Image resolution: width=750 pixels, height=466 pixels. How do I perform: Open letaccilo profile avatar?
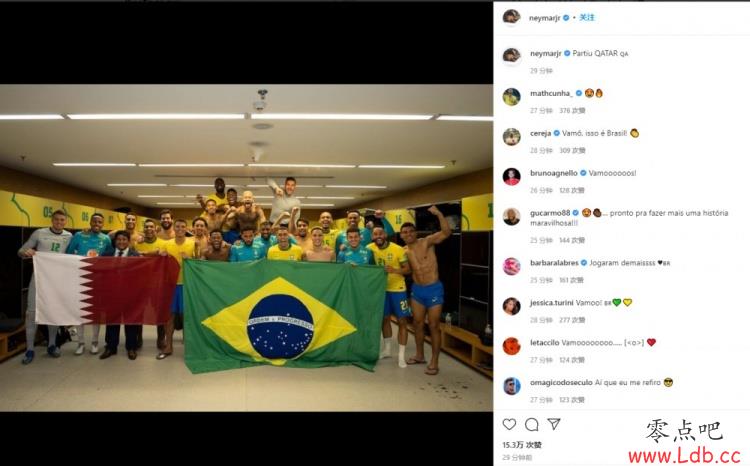[x=511, y=346]
